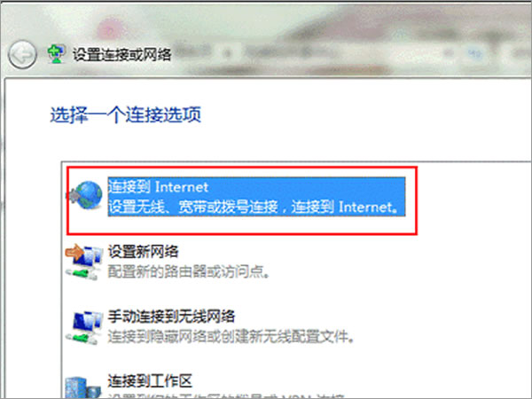The width and height of the screenshot is (532, 399).
Task: Click the 连接到工作区 building icon
Action: click(82, 387)
